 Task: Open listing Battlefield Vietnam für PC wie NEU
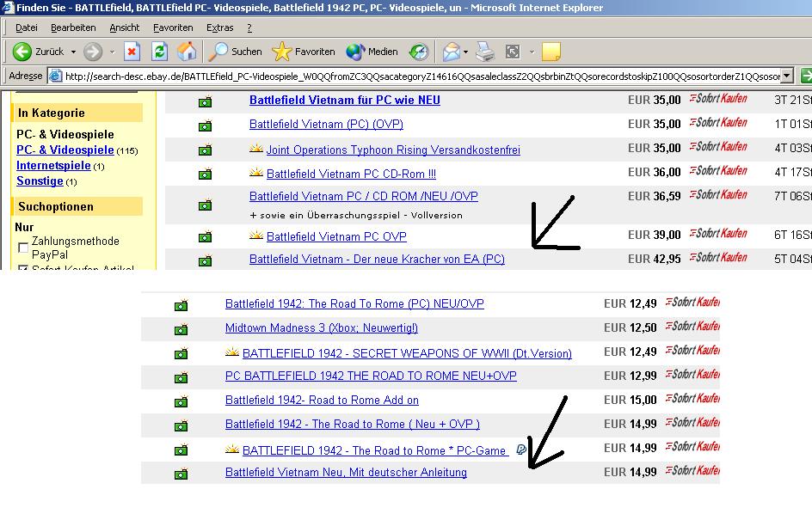point(344,100)
